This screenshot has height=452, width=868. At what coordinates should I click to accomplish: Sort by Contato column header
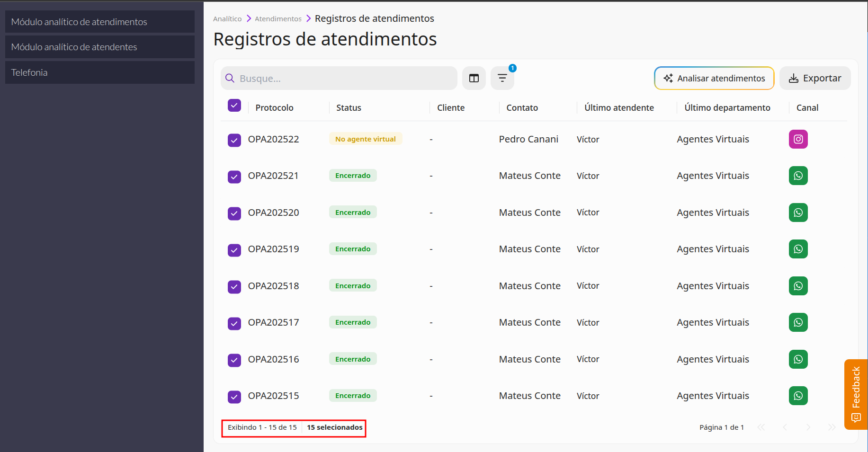click(522, 108)
